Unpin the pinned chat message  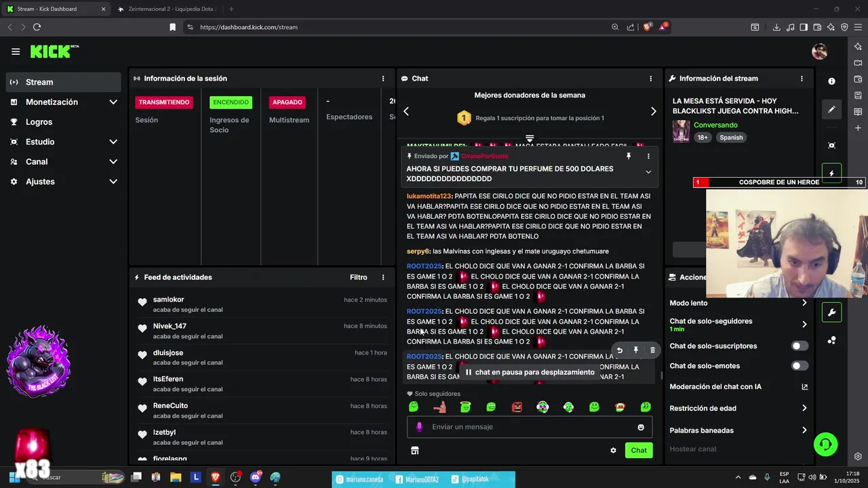point(629,156)
